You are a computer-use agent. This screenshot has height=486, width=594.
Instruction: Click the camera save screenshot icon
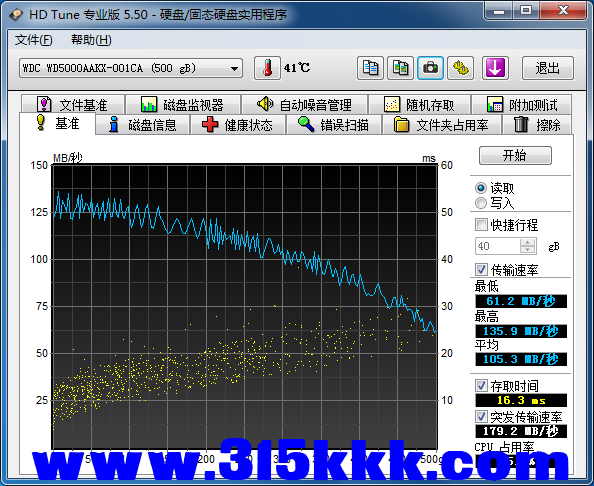(x=430, y=68)
